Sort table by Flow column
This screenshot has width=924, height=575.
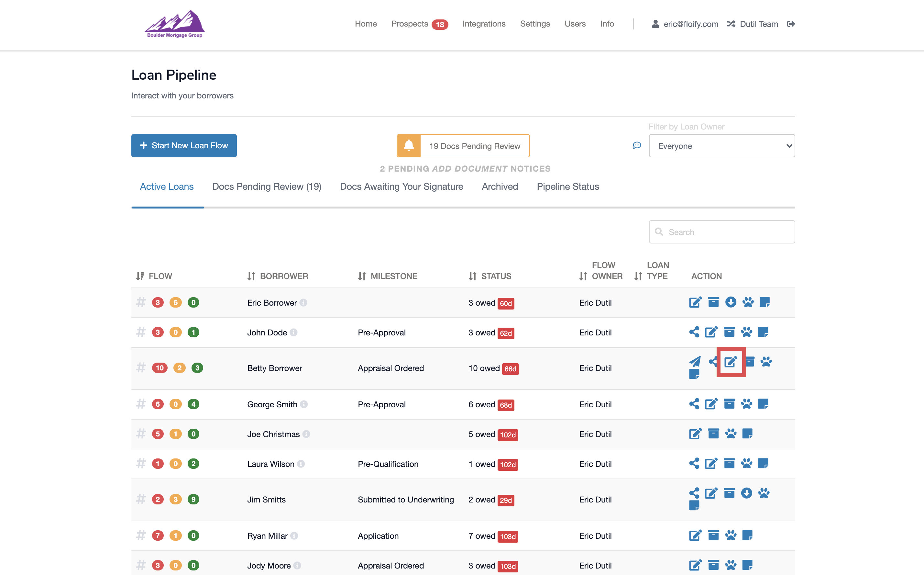click(x=154, y=276)
